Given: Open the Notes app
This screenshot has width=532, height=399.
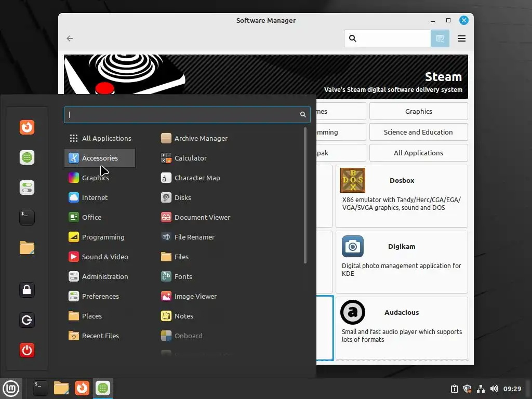Looking at the screenshot, I should coord(177,316).
